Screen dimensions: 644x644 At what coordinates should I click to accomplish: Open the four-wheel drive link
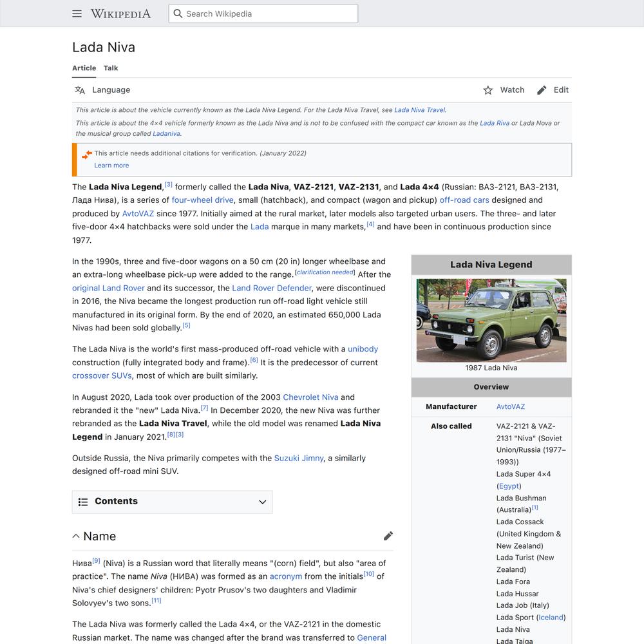coord(202,200)
